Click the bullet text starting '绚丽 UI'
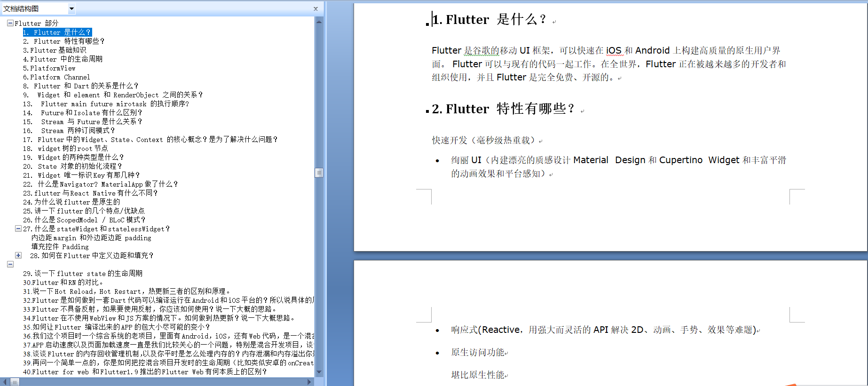This screenshot has height=386, width=868. [x=618, y=166]
